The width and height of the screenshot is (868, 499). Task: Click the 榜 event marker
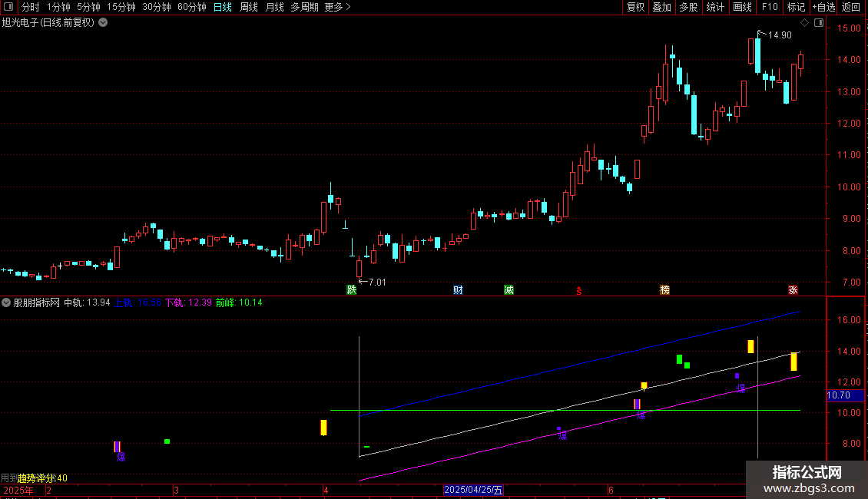point(665,290)
